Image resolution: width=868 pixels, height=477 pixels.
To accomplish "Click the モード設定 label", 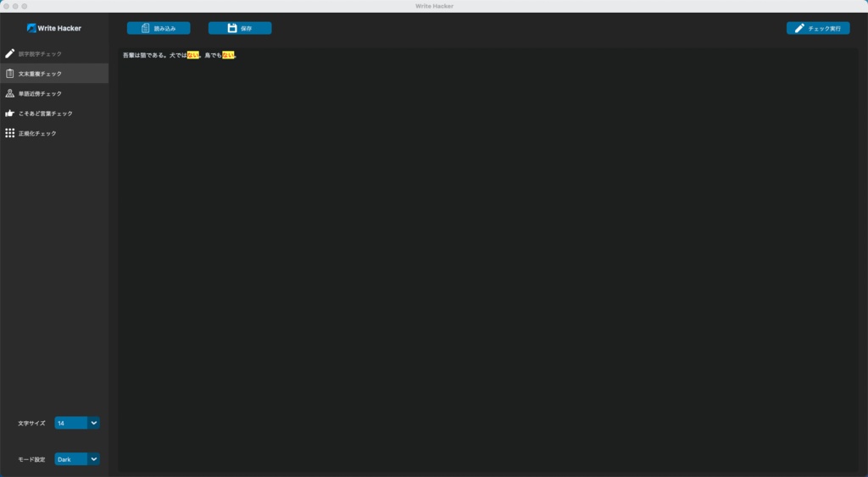I will pos(31,460).
